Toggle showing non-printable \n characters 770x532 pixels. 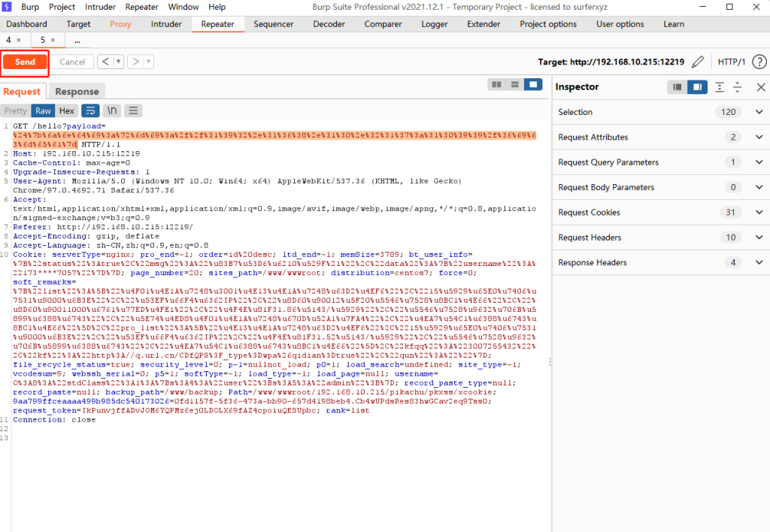pyautogui.click(x=112, y=111)
